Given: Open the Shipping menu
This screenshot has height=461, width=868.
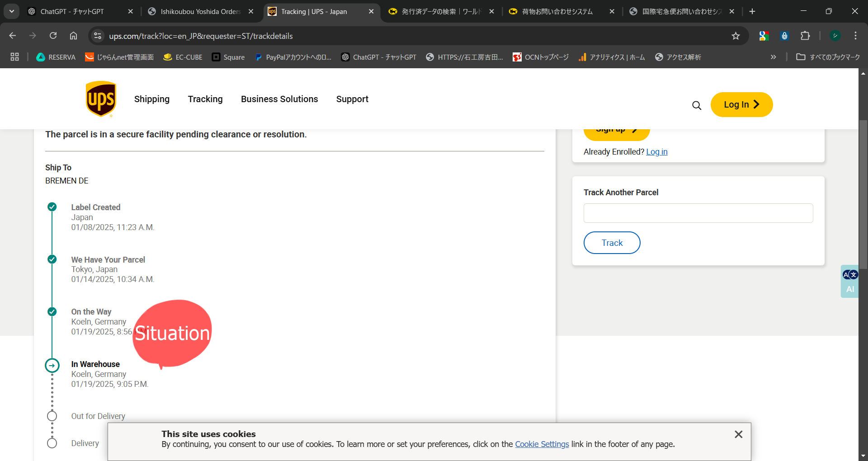Looking at the screenshot, I should [x=152, y=99].
